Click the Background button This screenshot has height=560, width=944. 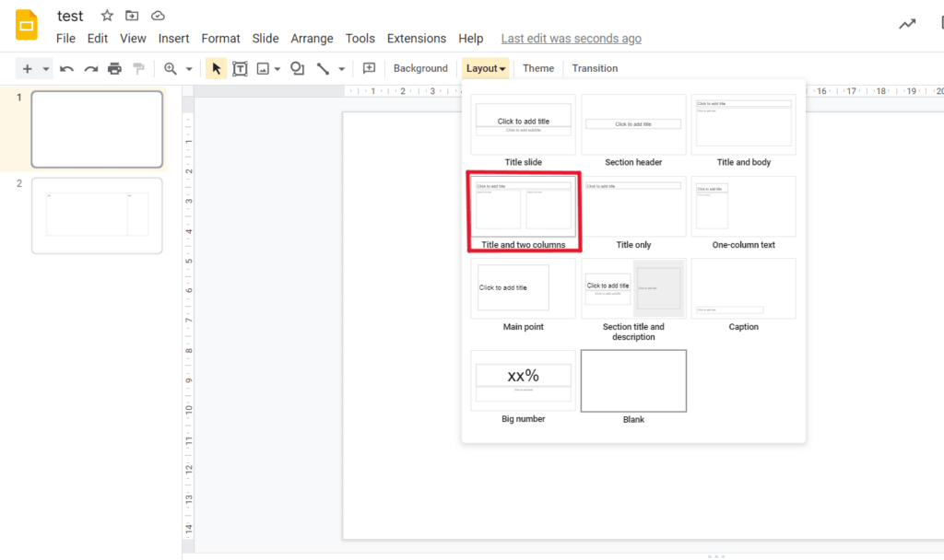[420, 68]
